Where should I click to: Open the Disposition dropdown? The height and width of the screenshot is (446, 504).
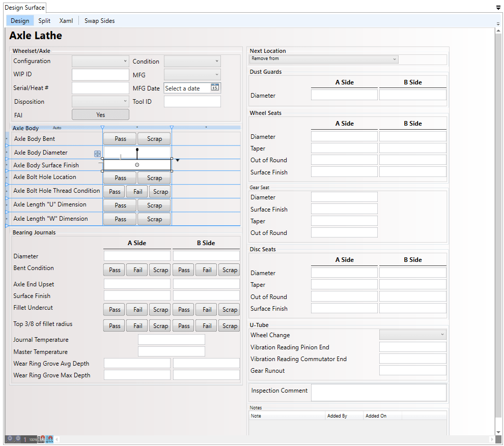point(100,102)
